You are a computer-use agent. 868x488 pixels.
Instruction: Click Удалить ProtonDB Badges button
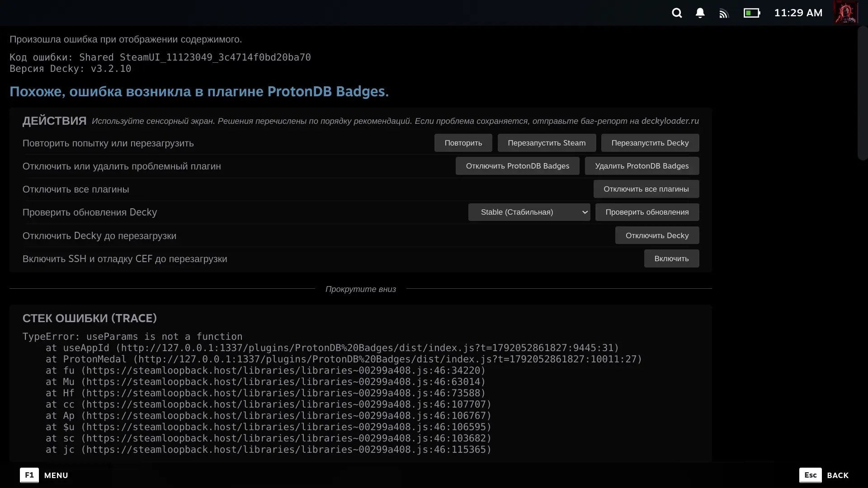click(642, 166)
